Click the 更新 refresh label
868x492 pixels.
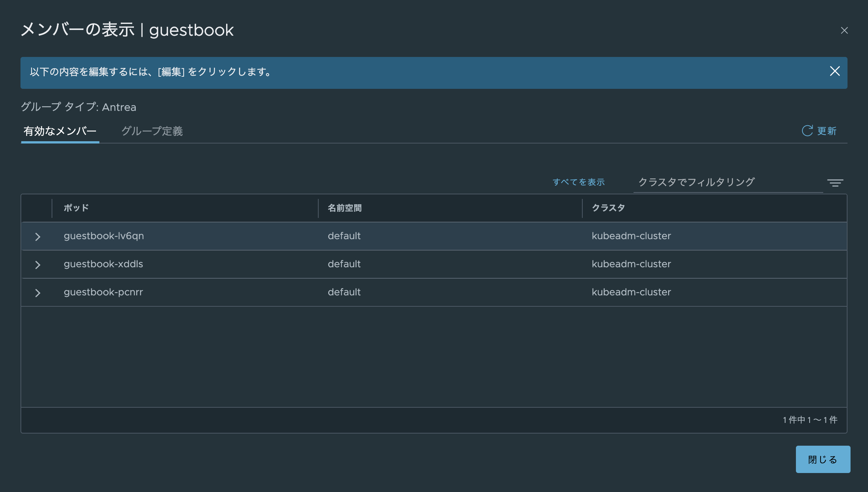827,131
